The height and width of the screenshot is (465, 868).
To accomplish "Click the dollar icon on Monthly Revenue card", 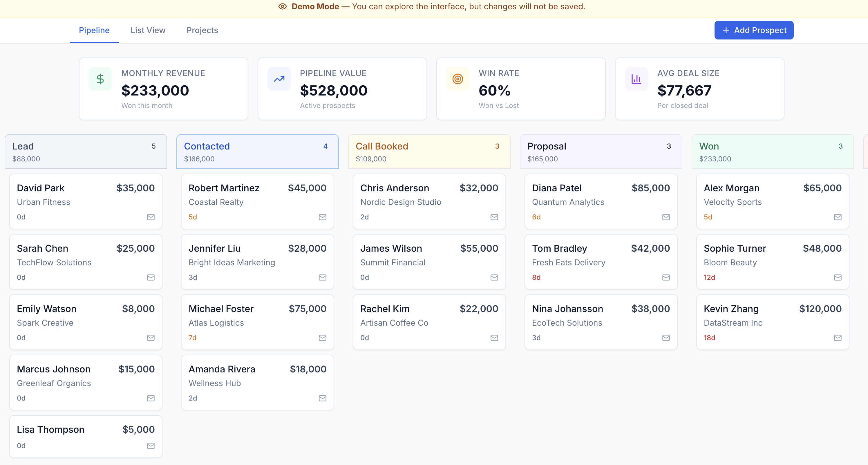I will click(x=100, y=79).
